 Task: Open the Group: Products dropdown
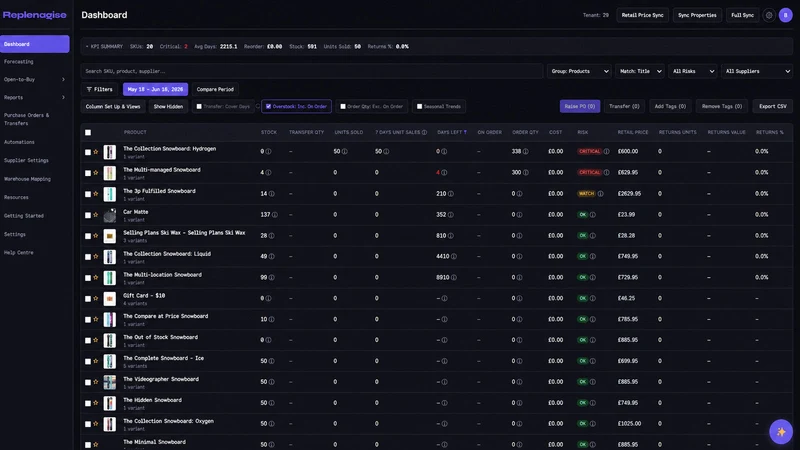point(579,71)
